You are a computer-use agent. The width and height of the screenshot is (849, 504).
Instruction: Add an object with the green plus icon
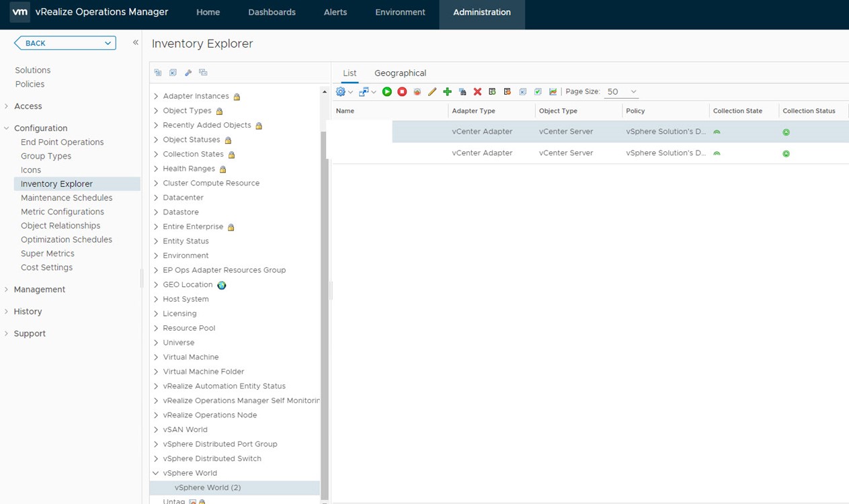pyautogui.click(x=447, y=92)
